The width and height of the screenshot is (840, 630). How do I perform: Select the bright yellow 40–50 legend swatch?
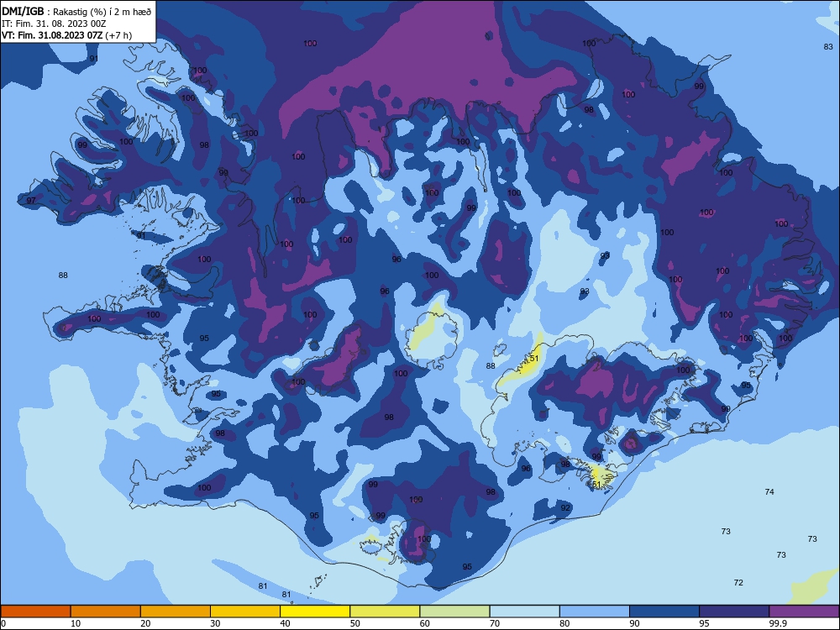(315, 612)
